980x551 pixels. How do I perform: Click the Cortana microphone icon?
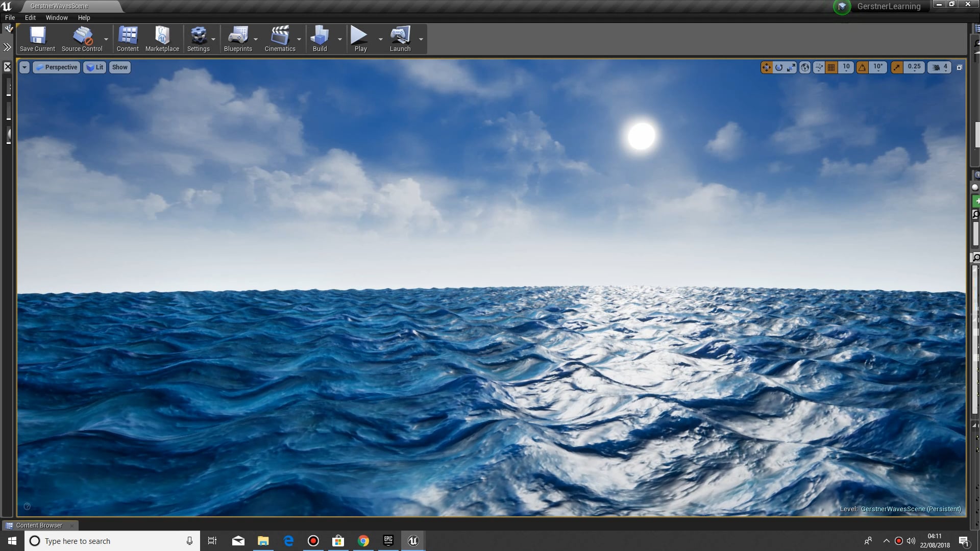coord(189,541)
